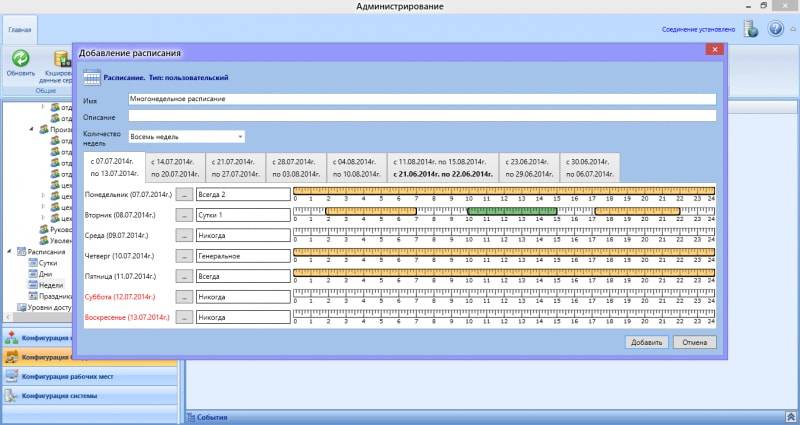The height and width of the screenshot is (425, 800).
Task: Click the Расписания tree node icon
Action: tap(19, 252)
